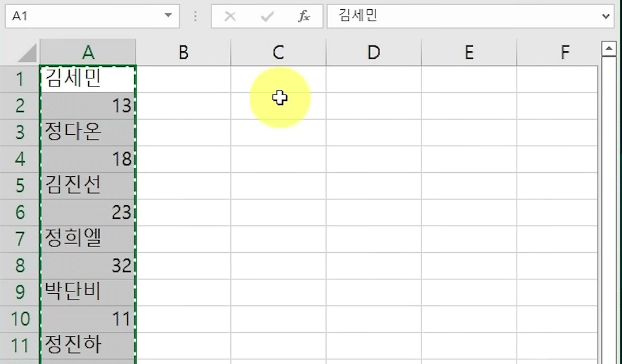Select column D header

(374, 52)
